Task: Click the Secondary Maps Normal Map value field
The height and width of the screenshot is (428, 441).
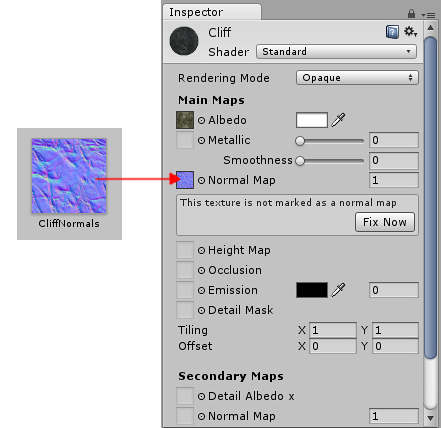Action: tap(394, 416)
